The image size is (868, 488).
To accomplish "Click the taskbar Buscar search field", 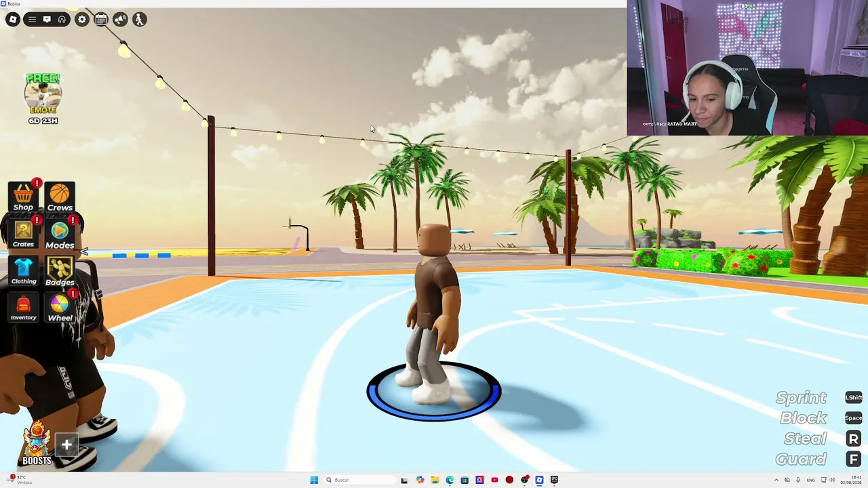I will [359, 480].
